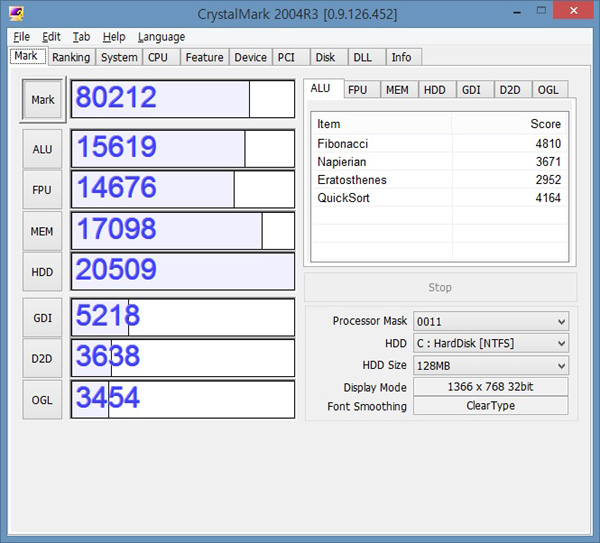This screenshot has width=600, height=543.
Task: Run the MEM benchmark button
Action: pyautogui.click(x=42, y=231)
